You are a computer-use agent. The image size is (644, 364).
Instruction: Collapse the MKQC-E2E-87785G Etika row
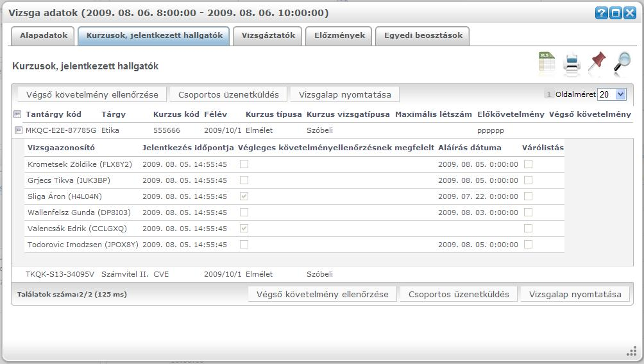tap(18, 130)
